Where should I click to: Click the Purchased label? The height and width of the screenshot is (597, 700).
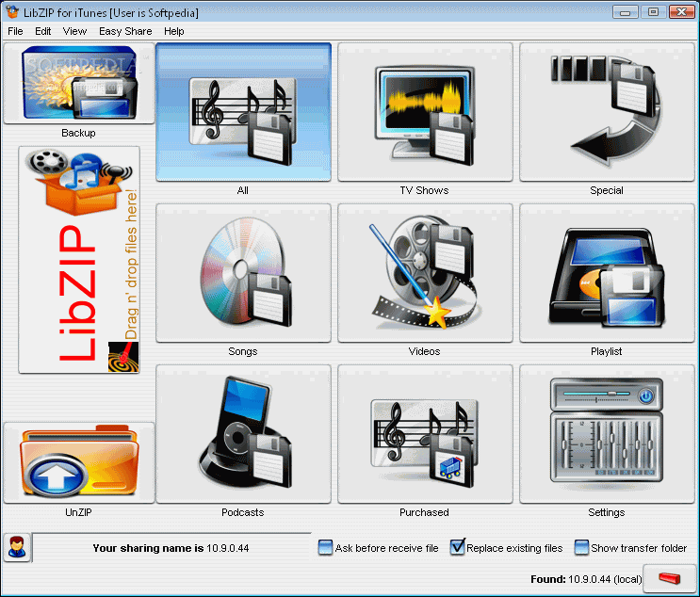tap(424, 512)
